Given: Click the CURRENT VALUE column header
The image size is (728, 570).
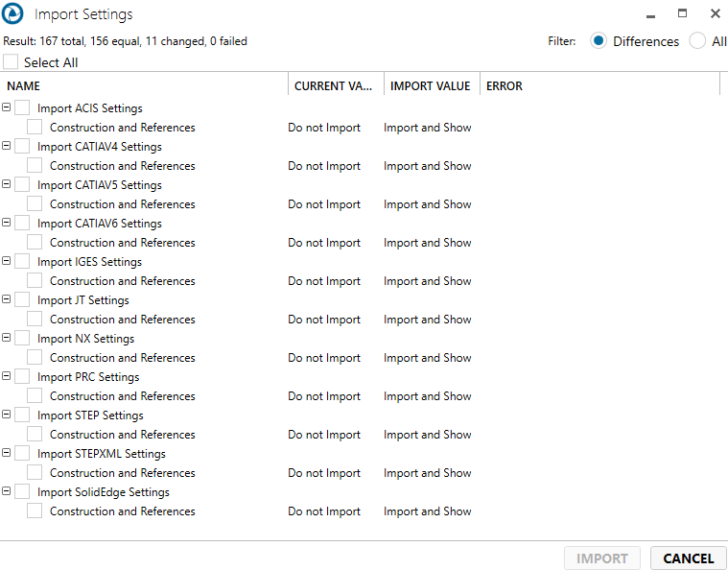Looking at the screenshot, I should (334, 86).
